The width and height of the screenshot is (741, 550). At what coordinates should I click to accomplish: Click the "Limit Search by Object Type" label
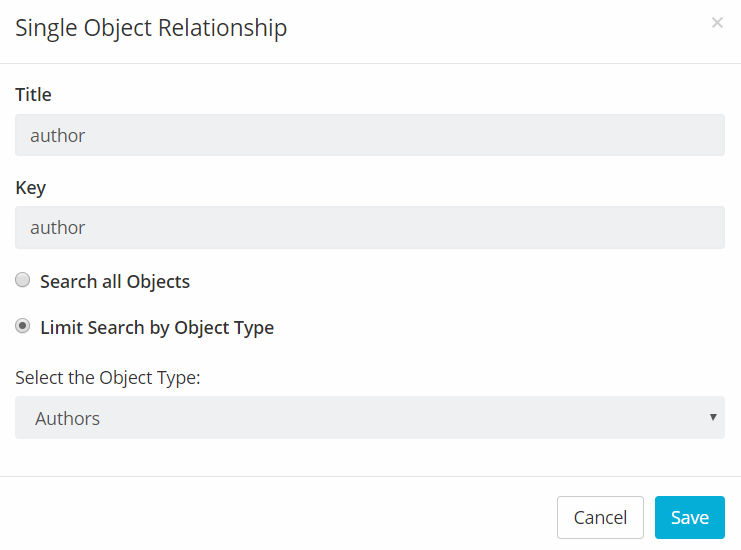pyautogui.click(x=157, y=328)
